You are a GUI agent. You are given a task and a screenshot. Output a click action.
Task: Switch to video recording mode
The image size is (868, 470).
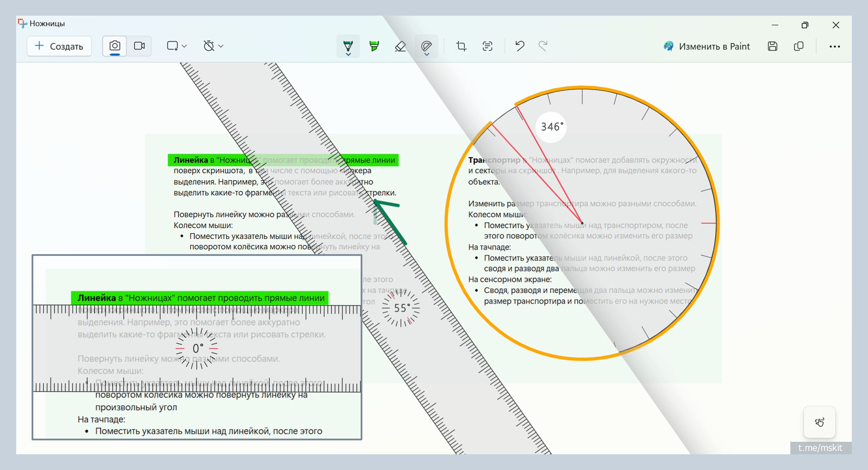pyautogui.click(x=139, y=46)
